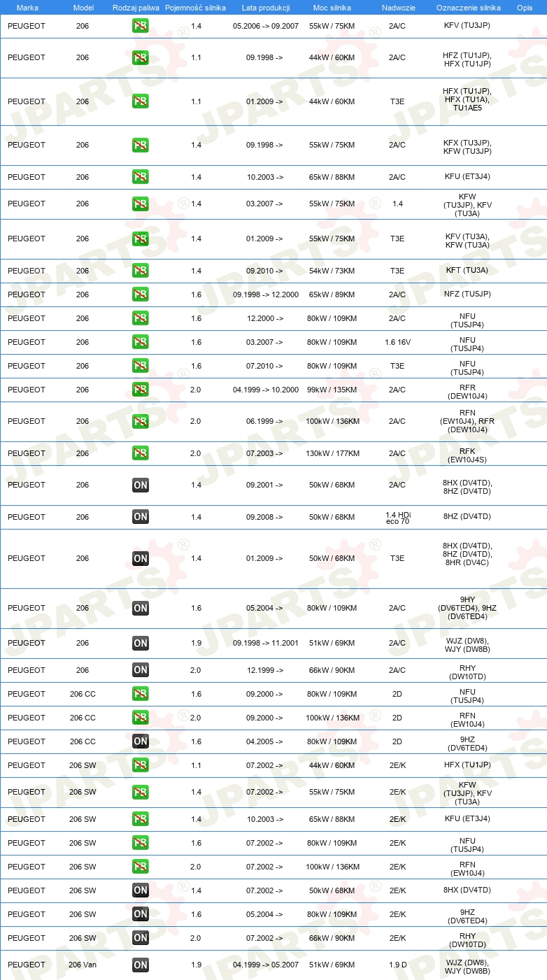Image resolution: width=547 pixels, height=980 pixels.
Task: Click the Oznaczenie silnika column header
Action: [x=469, y=7]
